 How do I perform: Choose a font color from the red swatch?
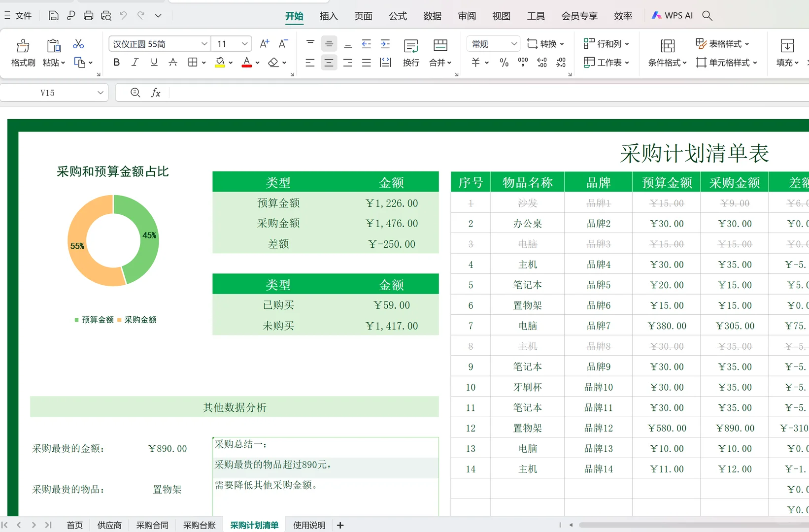[246, 62]
